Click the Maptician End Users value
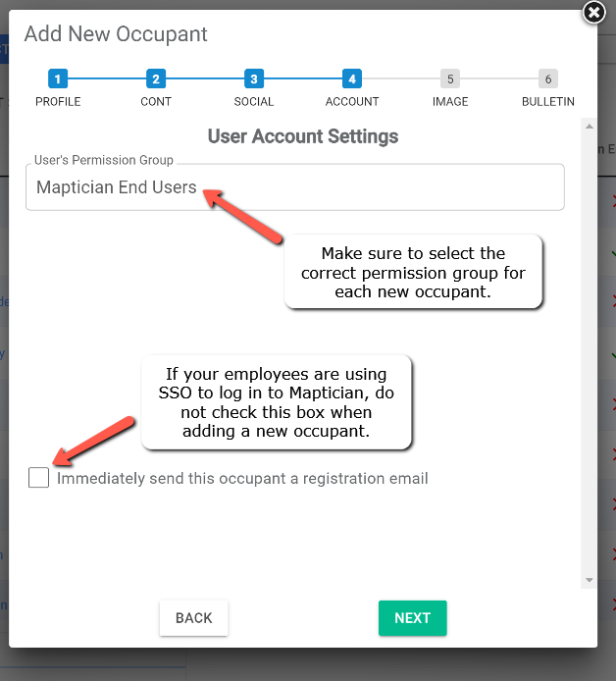 coord(117,187)
